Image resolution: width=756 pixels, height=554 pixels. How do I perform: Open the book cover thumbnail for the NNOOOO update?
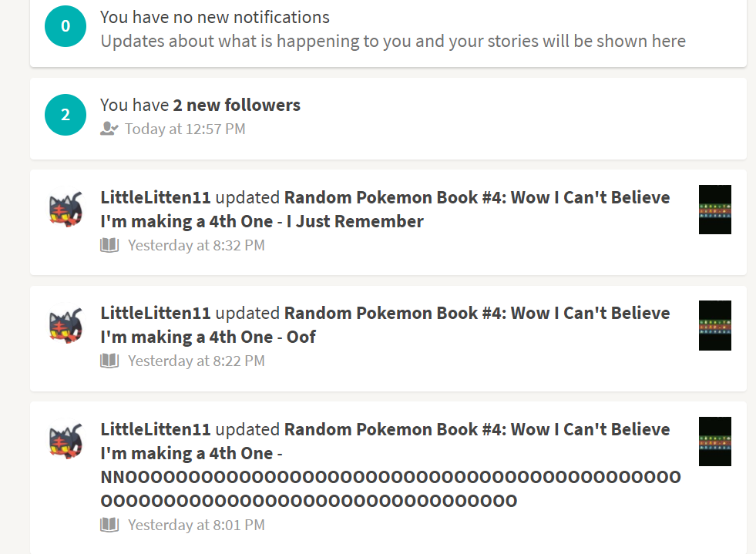(x=715, y=442)
